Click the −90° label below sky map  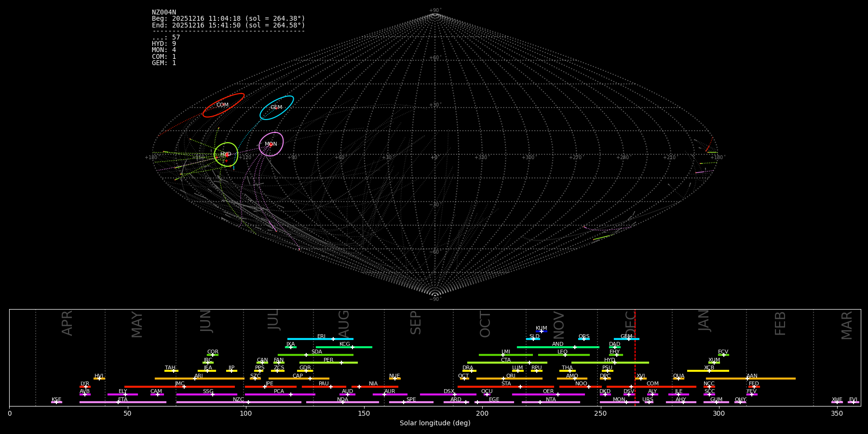(435, 299)
